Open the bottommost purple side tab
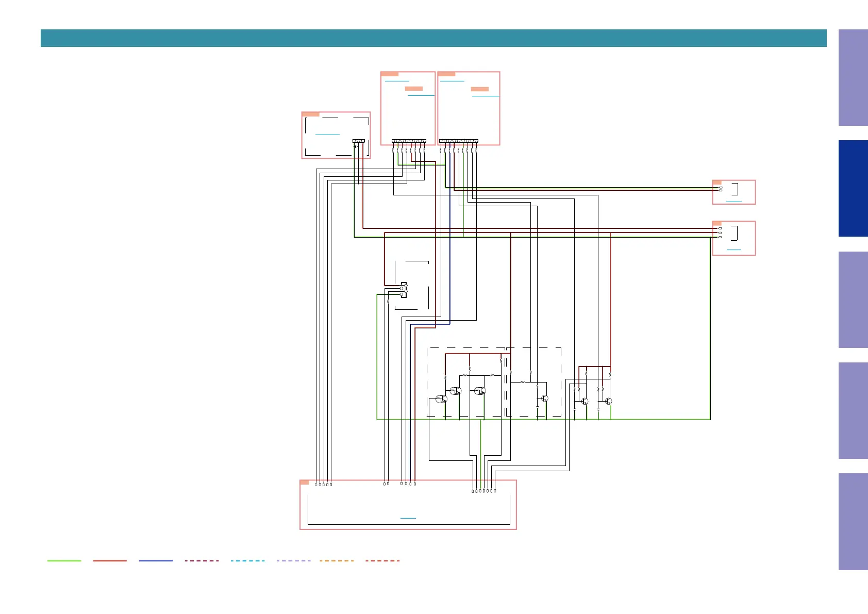Image resolution: width=868 pixels, height=614 pixels. pyautogui.click(x=853, y=522)
